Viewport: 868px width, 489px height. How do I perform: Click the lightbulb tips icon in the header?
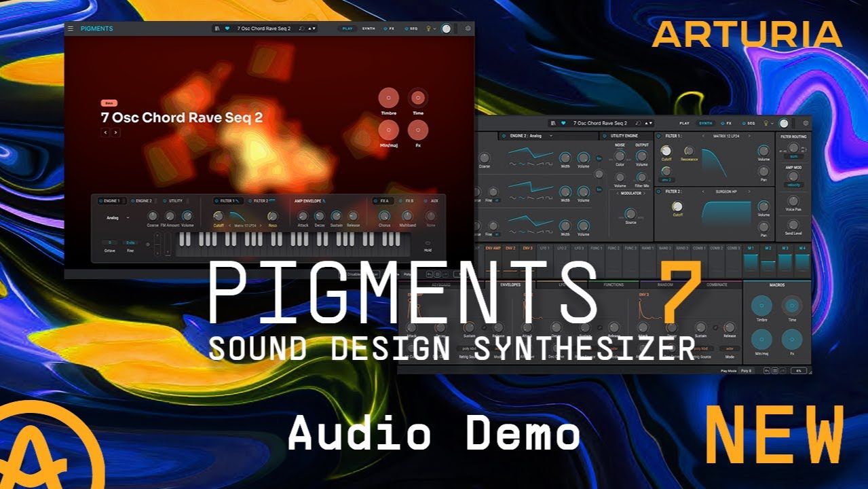coord(428,29)
